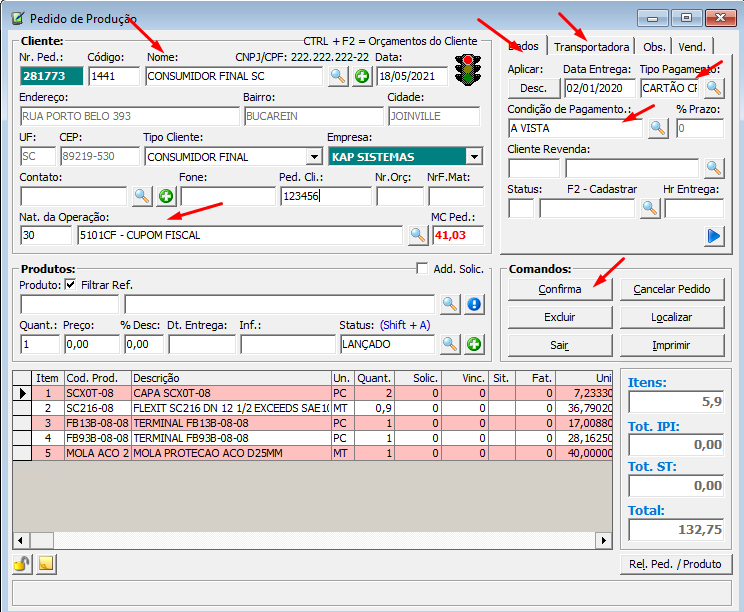744x612 pixels.
Task: Click the padlock icon at bottom left
Action: 22,564
